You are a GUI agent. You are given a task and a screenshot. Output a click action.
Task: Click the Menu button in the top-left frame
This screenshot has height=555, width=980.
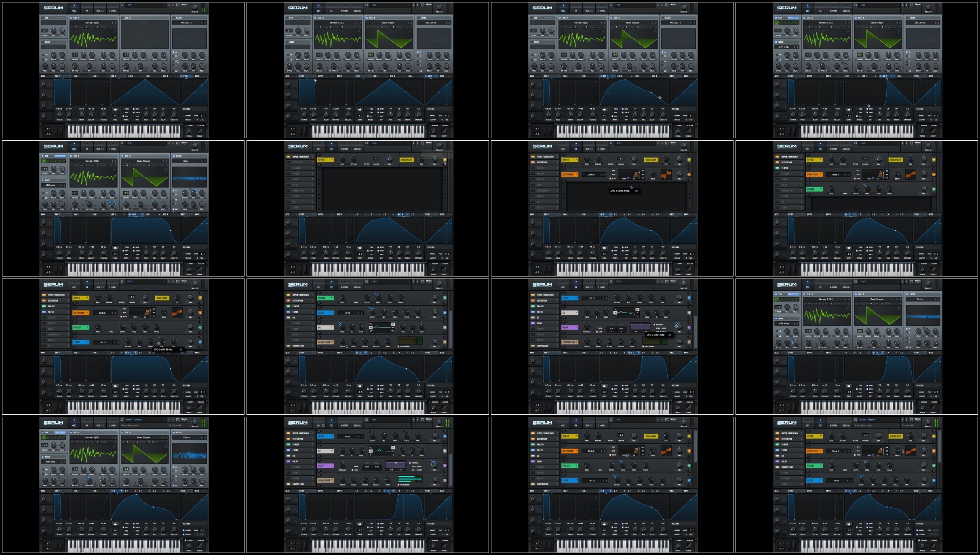point(184,4)
